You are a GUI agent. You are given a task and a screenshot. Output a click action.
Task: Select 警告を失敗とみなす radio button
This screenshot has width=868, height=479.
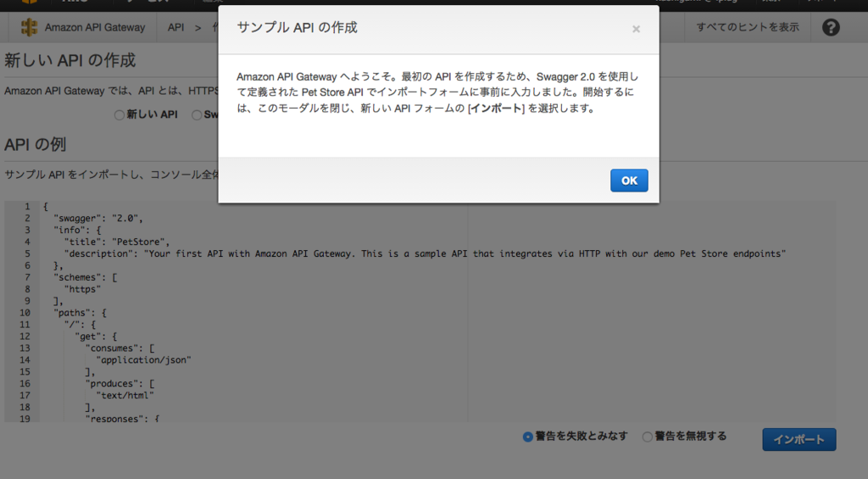pos(527,437)
